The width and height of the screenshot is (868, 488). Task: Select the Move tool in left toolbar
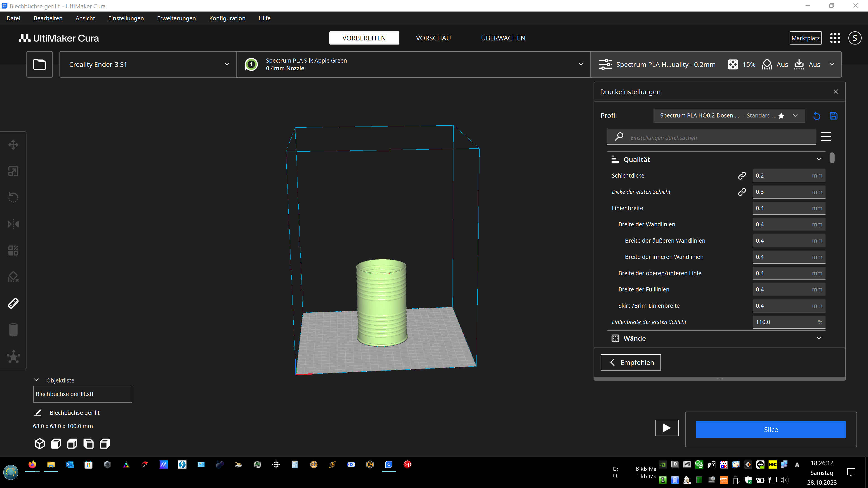[x=13, y=145]
